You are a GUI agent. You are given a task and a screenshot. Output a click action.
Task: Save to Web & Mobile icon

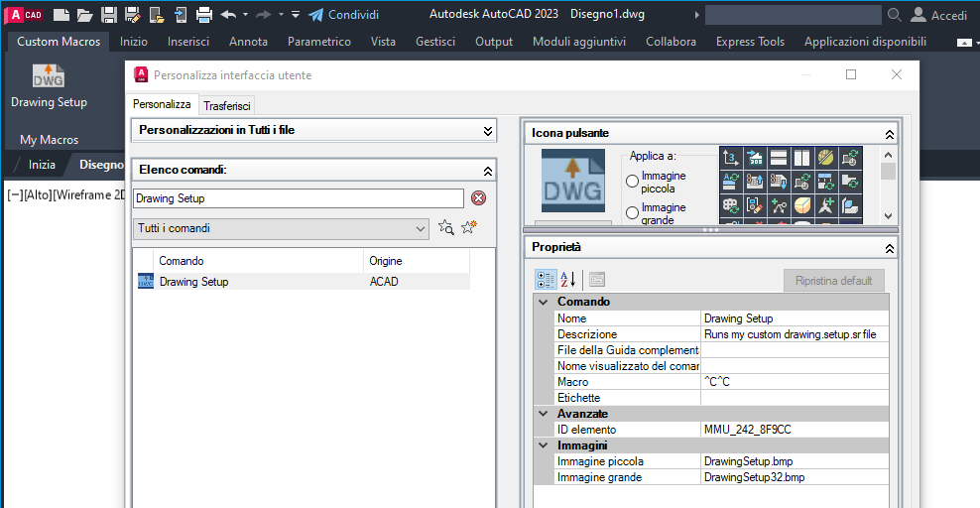pos(181,14)
